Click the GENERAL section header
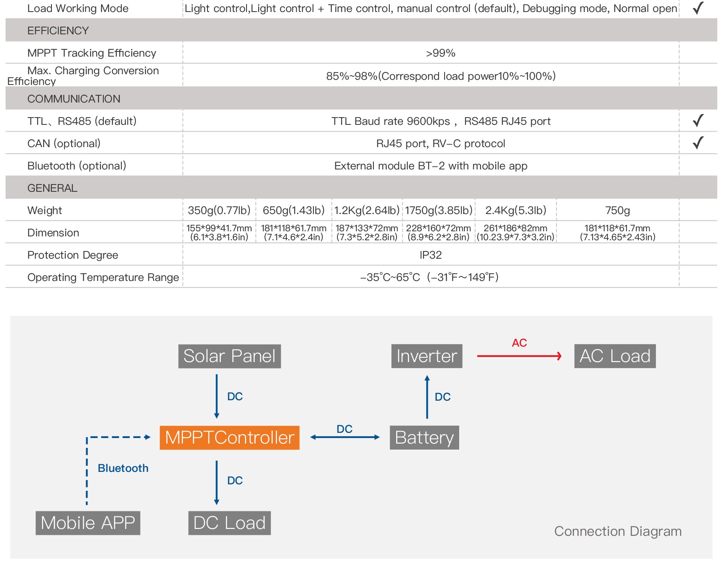Viewport: 728px width, 583px height. 361,188
